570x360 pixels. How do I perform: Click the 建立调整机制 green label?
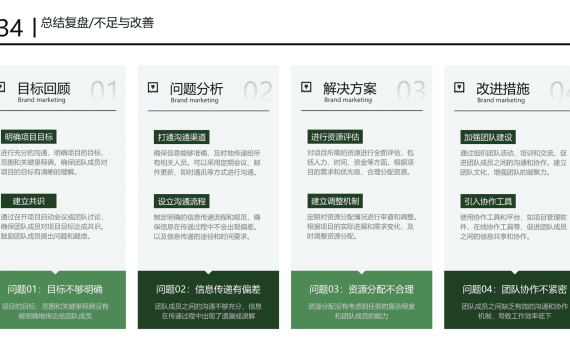[335, 201]
